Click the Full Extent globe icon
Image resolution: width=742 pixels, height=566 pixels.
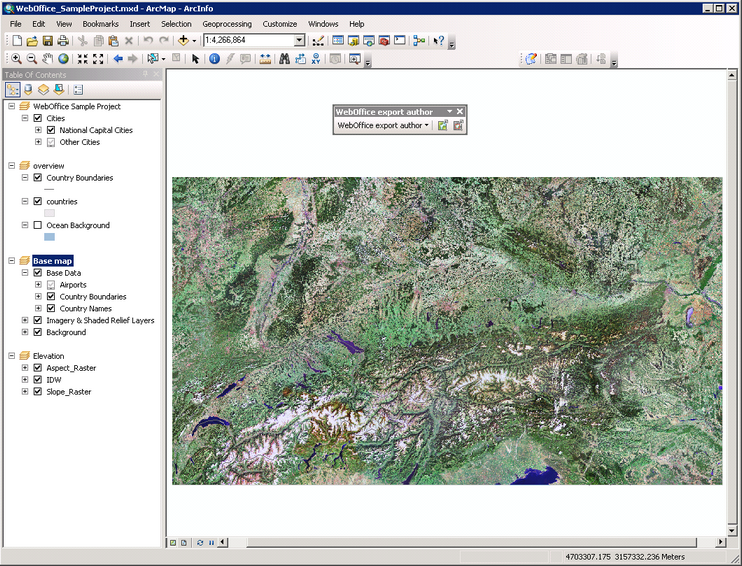[63, 59]
